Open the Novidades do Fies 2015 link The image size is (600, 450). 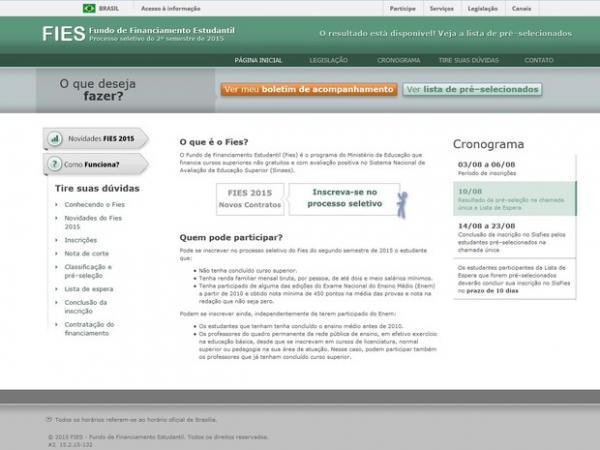(x=93, y=222)
